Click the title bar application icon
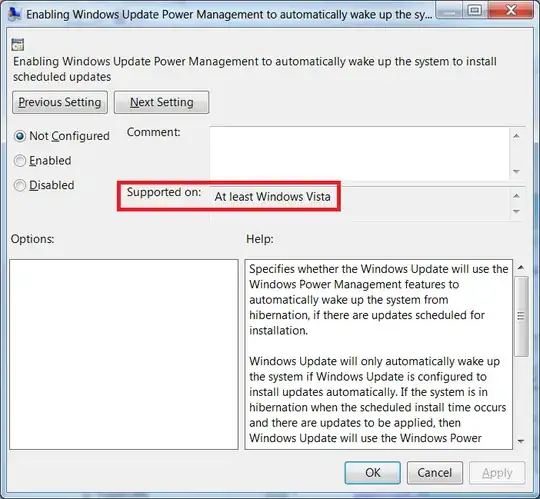This screenshot has height=499, width=540. (14, 14)
